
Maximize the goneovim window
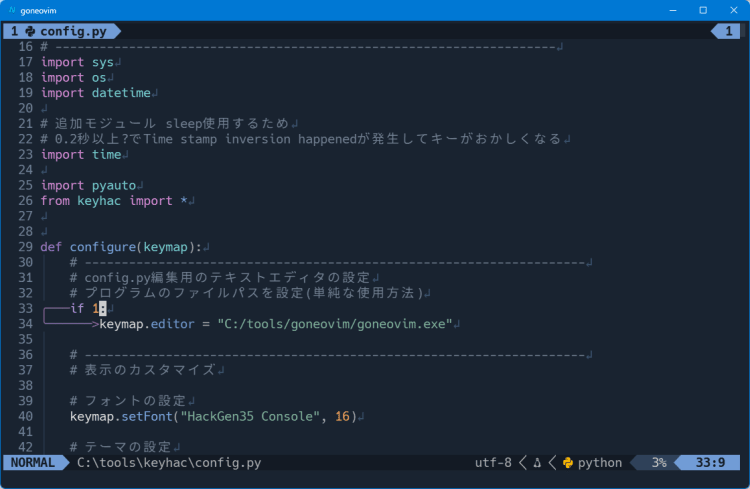click(703, 10)
